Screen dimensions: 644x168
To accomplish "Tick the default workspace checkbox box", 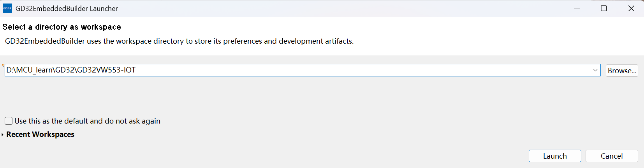I will tap(9, 121).
